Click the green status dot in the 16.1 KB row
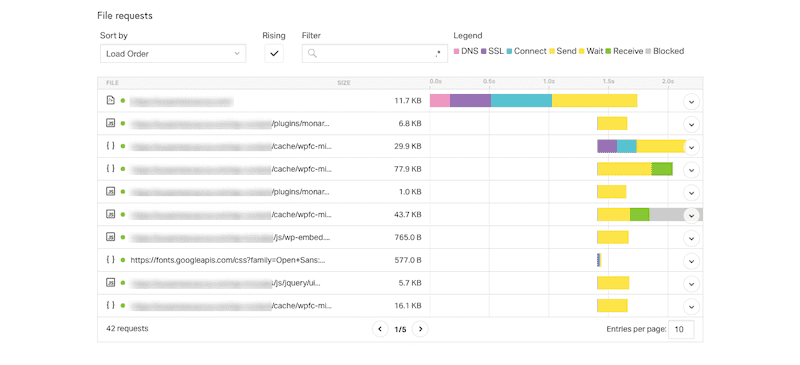 (x=123, y=306)
